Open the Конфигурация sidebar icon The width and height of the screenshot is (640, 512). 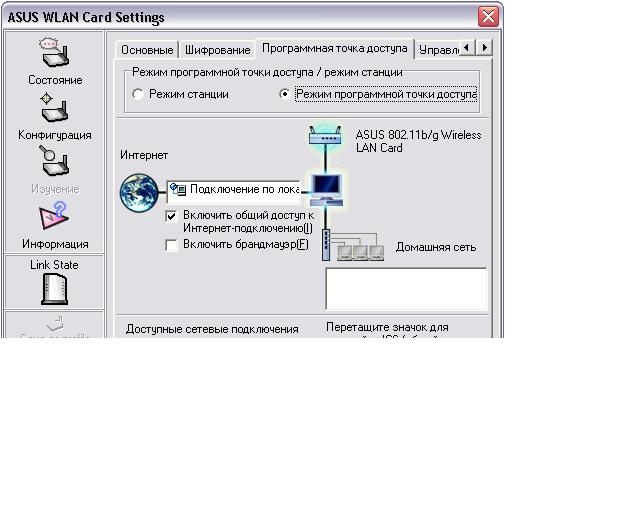(54, 108)
